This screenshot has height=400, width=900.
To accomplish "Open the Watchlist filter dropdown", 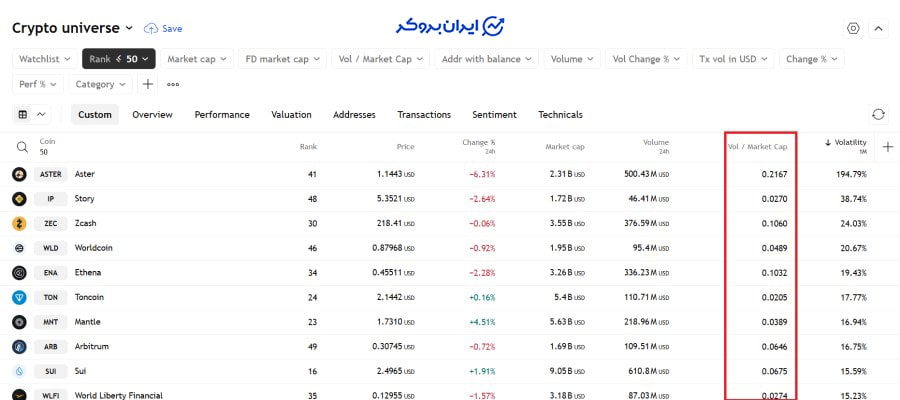I will (x=44, y=59).
